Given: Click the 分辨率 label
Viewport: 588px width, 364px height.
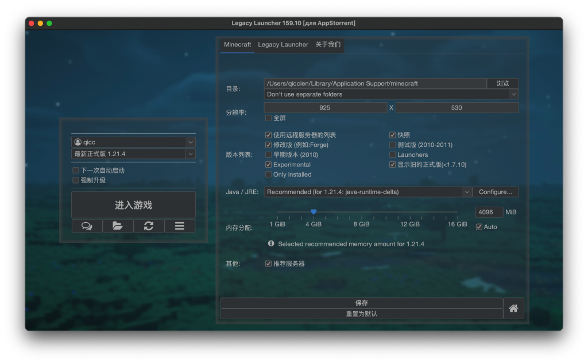Looking at the screenshot, I should click(236, 113).
